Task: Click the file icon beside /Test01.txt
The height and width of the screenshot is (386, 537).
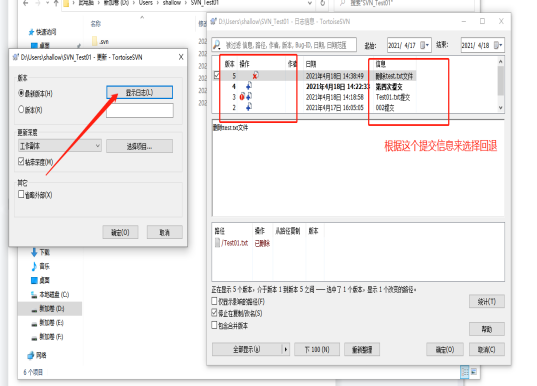Action: pos(217,243)
